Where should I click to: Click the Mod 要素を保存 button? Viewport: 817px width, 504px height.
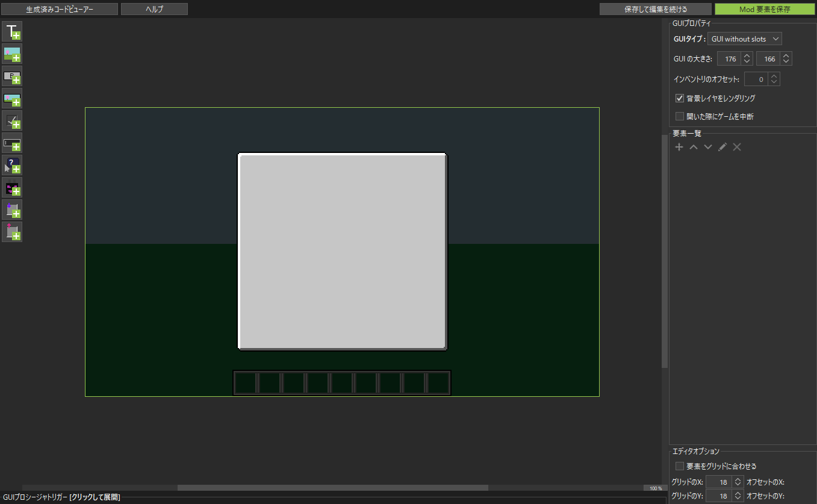pyautogui.click(x=765, y=9)
